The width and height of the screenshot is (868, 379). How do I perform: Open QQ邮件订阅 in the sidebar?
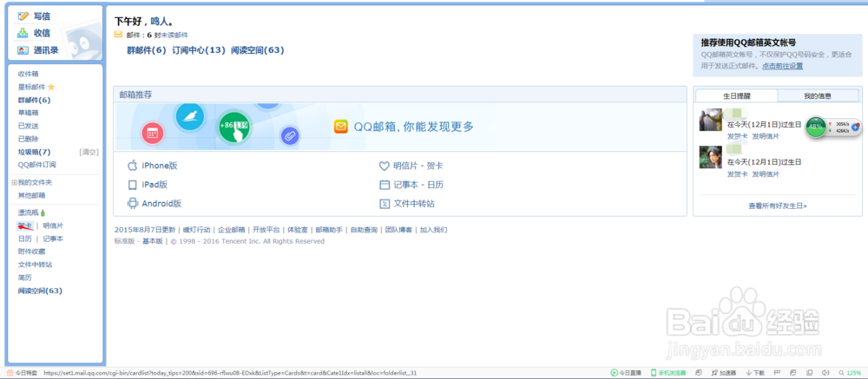click(x=37, y=165)
